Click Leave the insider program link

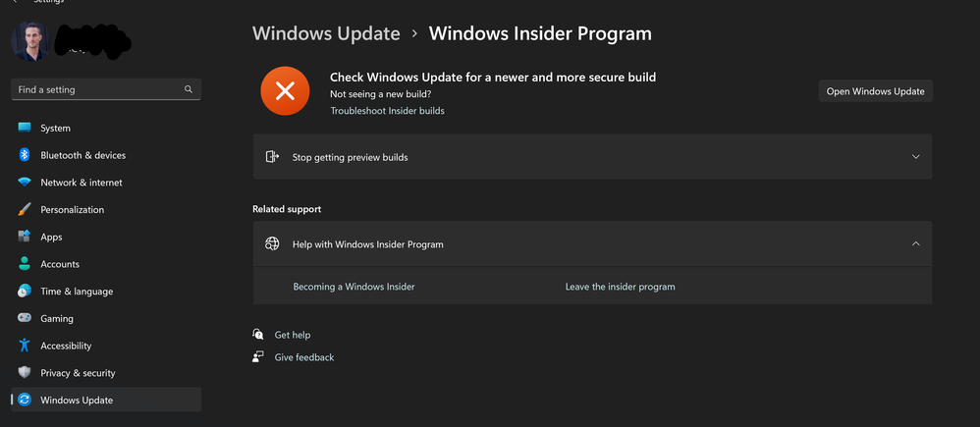click(620, 287)
